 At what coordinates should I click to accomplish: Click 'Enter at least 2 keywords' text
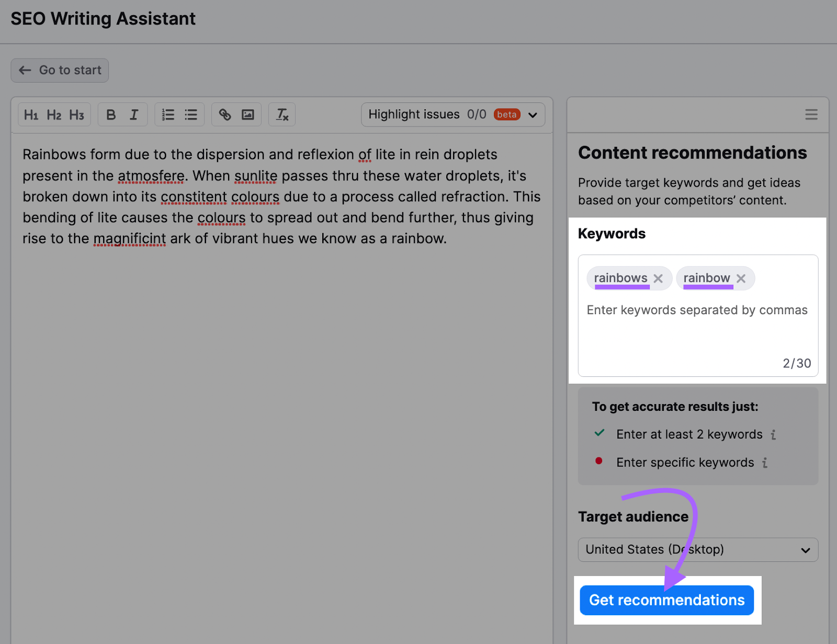pos(689,434)
